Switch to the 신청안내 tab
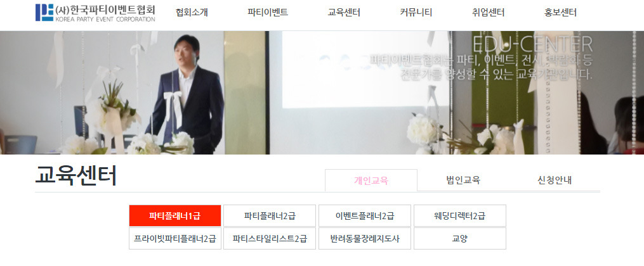The image size is (644, 266). 555,180
